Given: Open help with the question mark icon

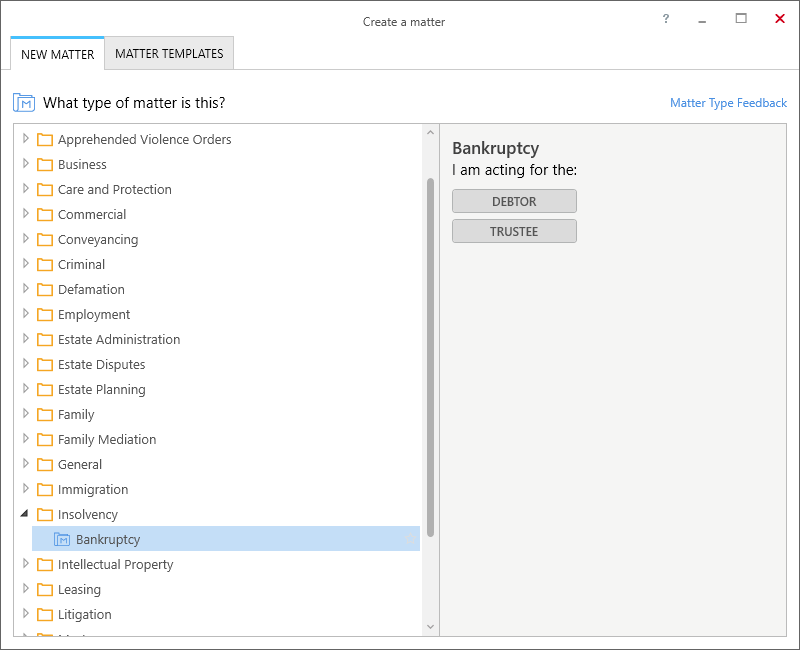Looking at the screenshot, I should (666, 19).
